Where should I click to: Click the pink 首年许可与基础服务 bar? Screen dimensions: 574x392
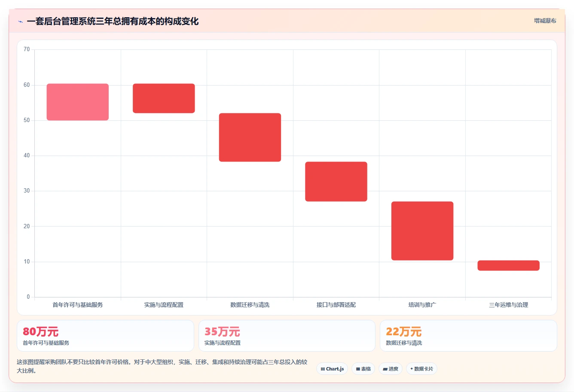pyautogui.click(x=78, y=102)
